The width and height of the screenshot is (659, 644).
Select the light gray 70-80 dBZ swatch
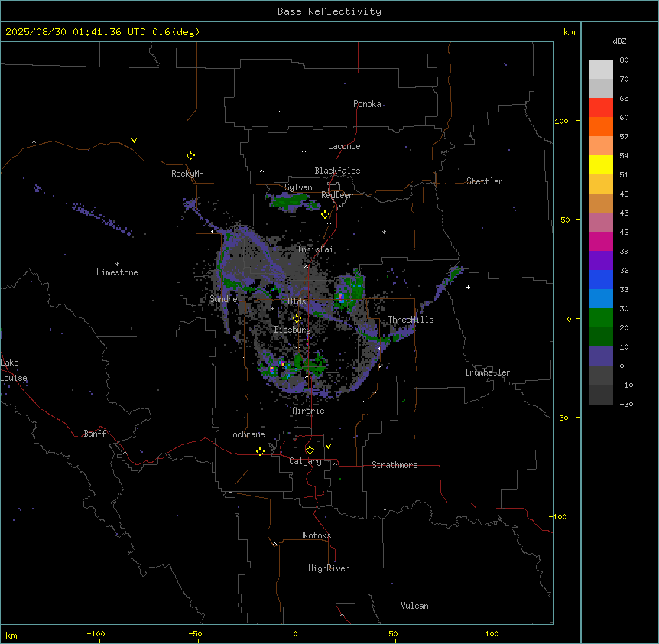(x=601, y=70)
